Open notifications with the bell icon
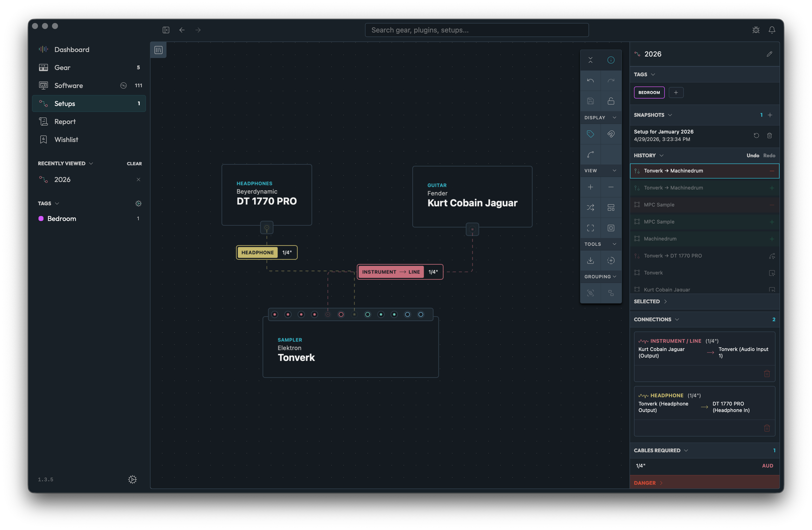Image resolution: width=812 pixels, height=530 pixels. 772,30
